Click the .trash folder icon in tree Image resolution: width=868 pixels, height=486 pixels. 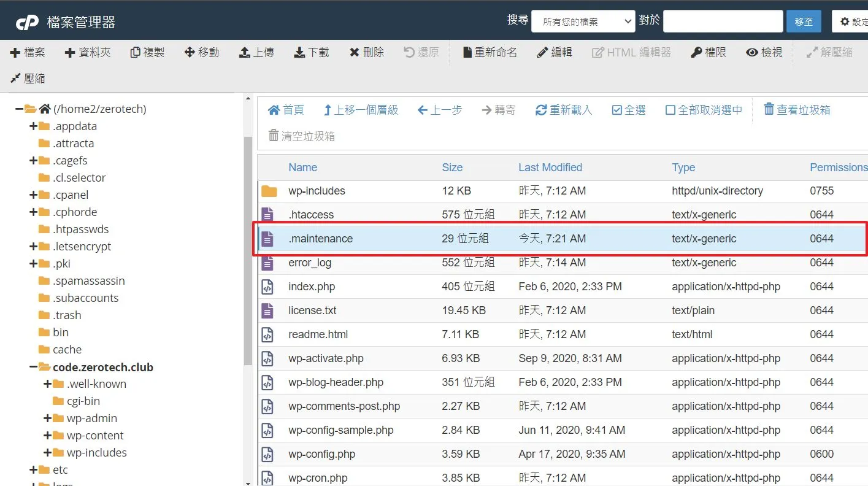pyautogui.click(x=44, y=315)
